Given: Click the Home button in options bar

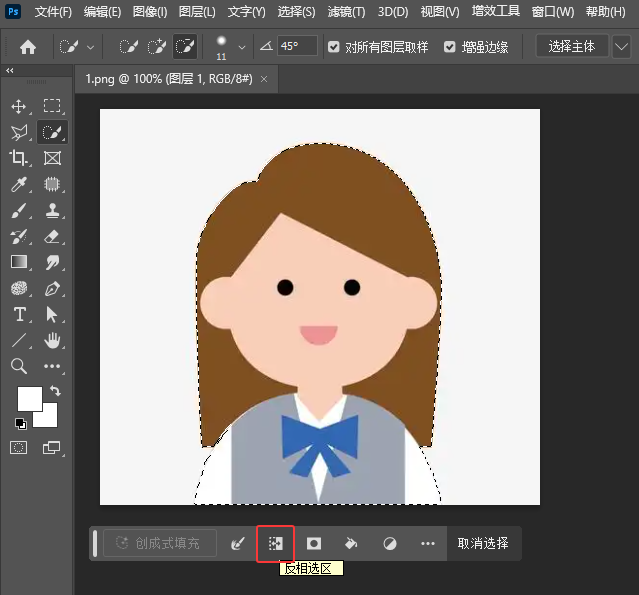Looking at the screenshot, I should click(x=28, y=47).
